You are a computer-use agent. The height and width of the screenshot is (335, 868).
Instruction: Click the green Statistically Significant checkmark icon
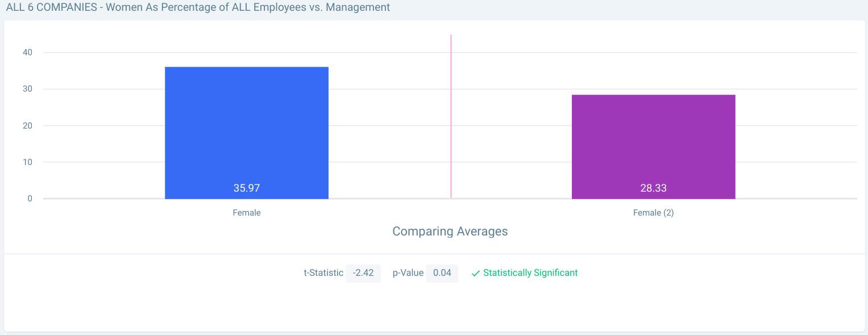pyautogui.click(x=476, y=274)
